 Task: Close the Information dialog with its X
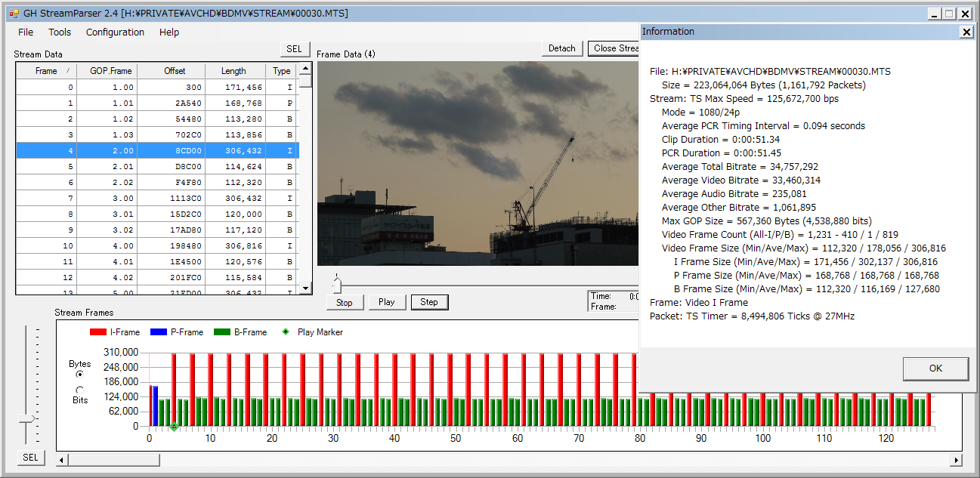pos(966,32)
